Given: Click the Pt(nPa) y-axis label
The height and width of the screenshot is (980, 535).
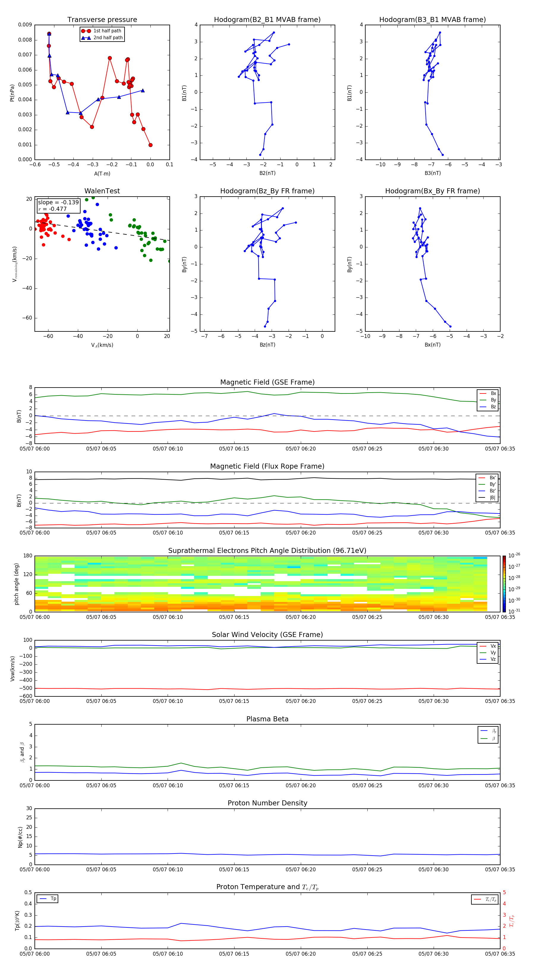Looking at the screenshot, I should (x=12, y=92).
